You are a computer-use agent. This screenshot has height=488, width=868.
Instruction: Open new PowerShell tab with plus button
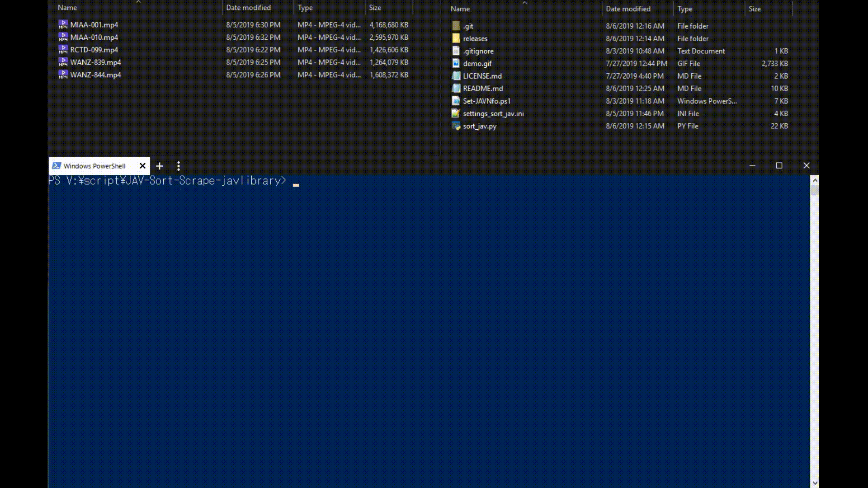click(160, 166)
